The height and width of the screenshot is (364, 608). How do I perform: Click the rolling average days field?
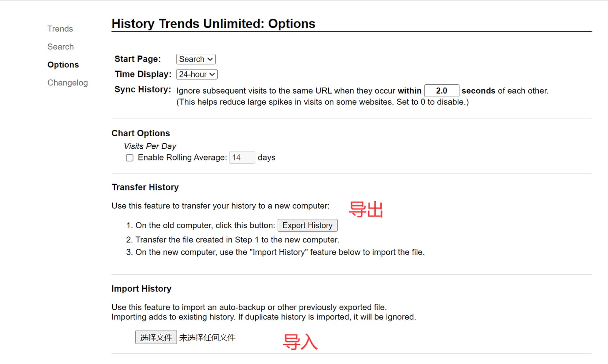[x=242, y=157]
